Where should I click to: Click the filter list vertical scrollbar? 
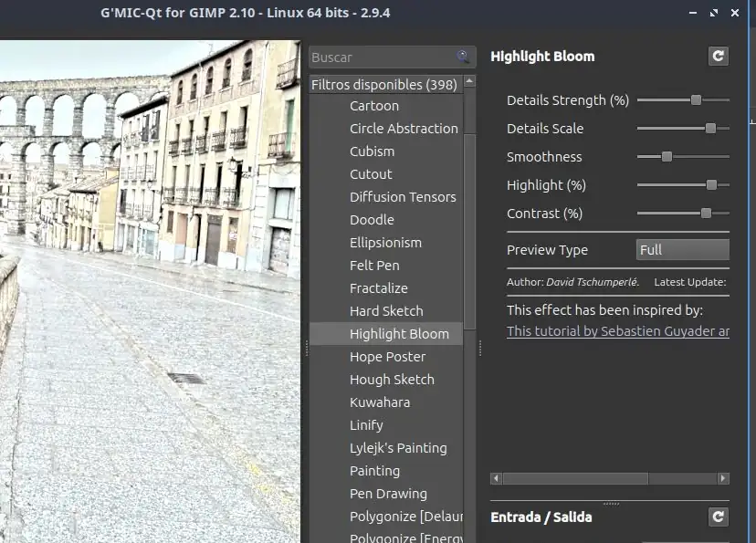click(x=469, y=231)
